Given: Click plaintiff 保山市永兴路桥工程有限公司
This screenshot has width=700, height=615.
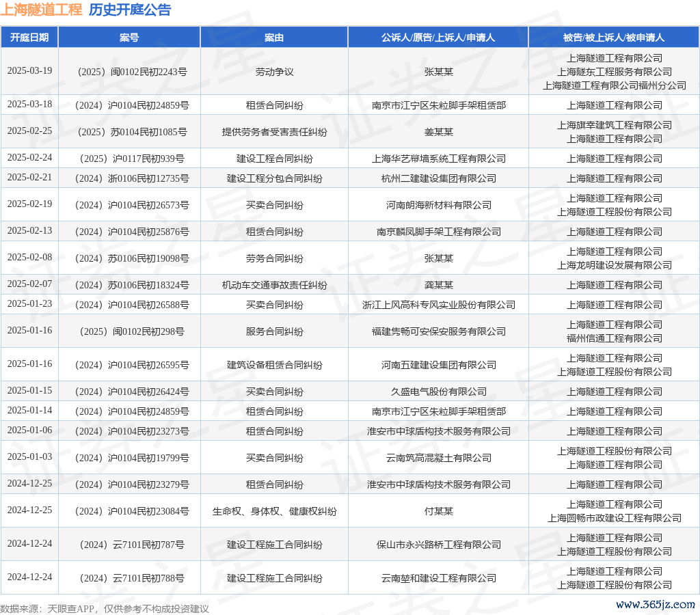Looking at the screenshot, I should [x=438, y=545].
